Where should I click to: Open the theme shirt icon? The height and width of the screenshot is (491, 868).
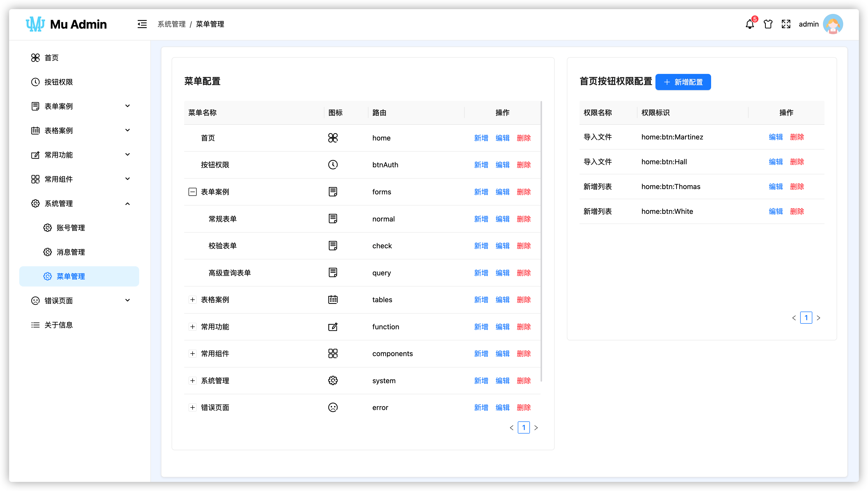768,24
